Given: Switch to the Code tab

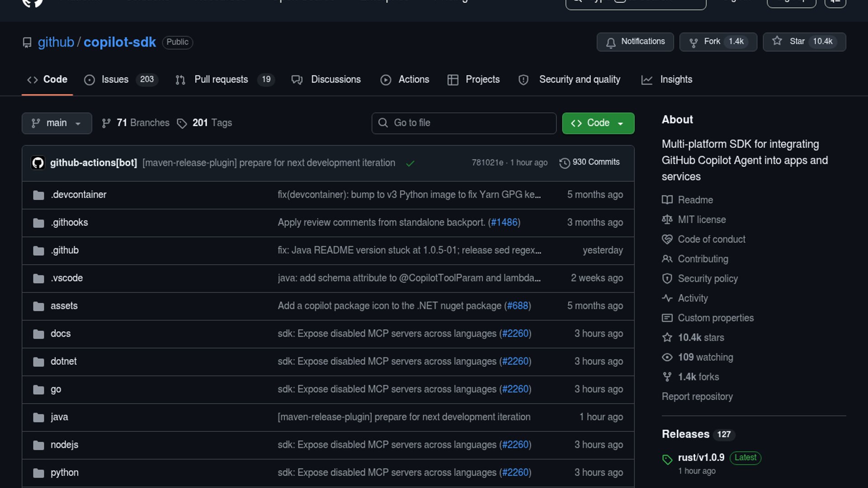Looking at the screenshot, I should pyautogui.click(x=47, y=80).
